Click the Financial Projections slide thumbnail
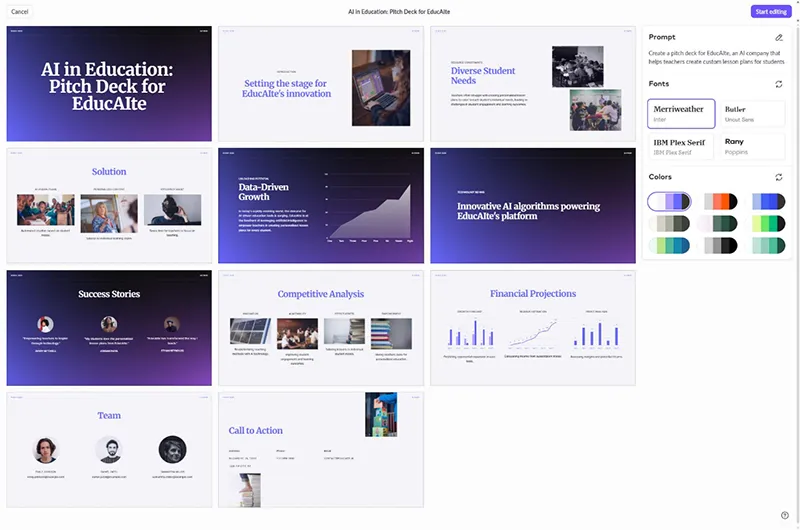800x530 pixels. (x=533, y=328)
